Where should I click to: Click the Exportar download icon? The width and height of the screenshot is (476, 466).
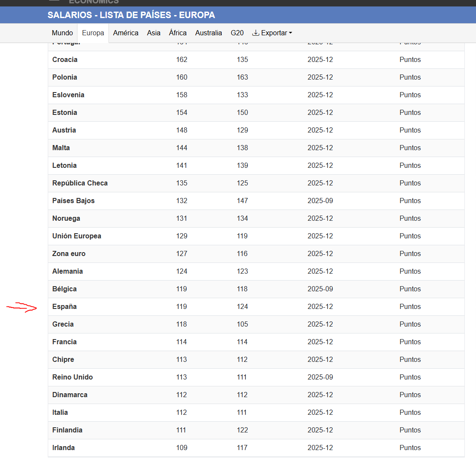256,33
